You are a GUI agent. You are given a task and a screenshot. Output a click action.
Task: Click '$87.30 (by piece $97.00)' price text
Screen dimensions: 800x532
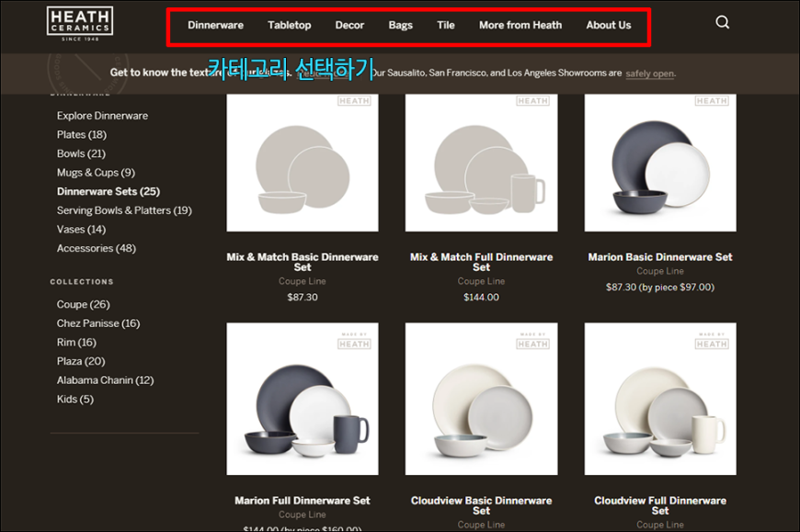point(660,287)
